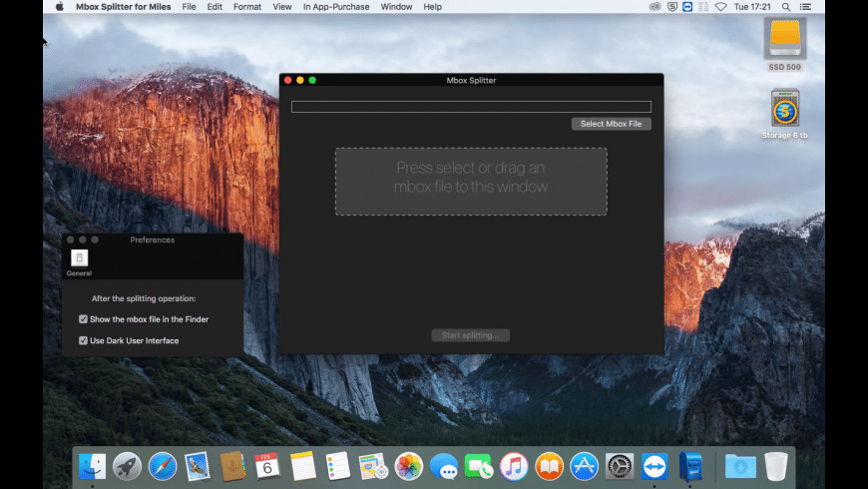The width and height of the screenshot is (868, 489).
Task: Click Creative Cloud icon in menu bar
Action: tap(654, 7)
